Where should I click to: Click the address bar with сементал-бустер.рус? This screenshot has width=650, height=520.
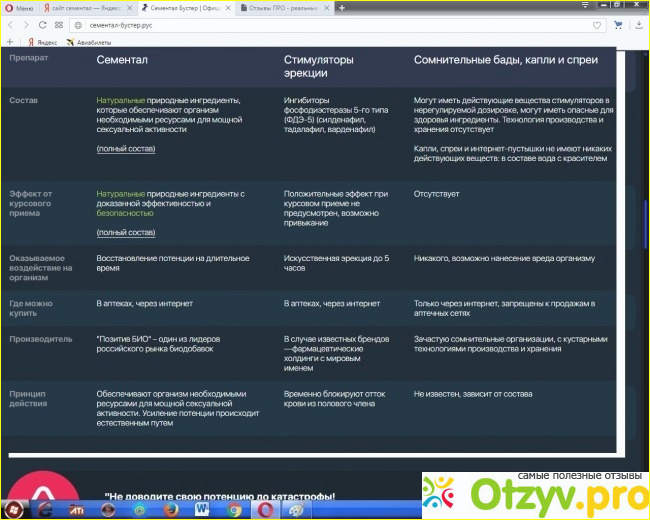tap(300, 24)
